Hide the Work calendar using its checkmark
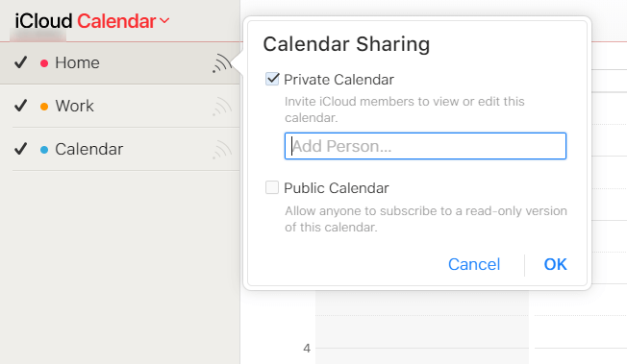Image resolution: width=627 pixels, height=364 pixels. point(21,106)
